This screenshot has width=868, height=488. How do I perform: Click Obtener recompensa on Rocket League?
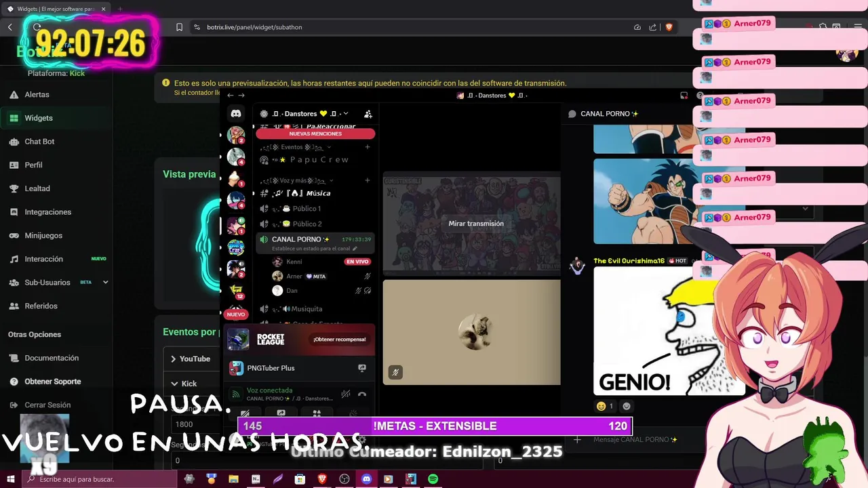coord(339,339)
